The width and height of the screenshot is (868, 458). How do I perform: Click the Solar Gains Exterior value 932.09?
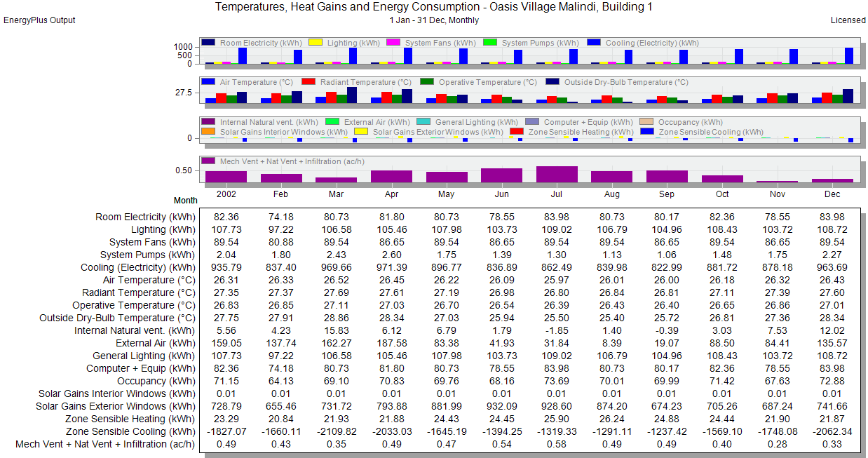coord(501,407)
